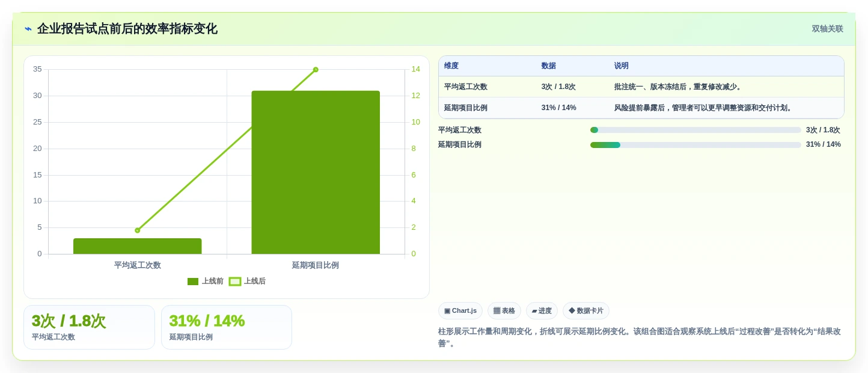Open the 31% / 14% data card
This screenshot has height=373, width=868.
pos(227,327)
